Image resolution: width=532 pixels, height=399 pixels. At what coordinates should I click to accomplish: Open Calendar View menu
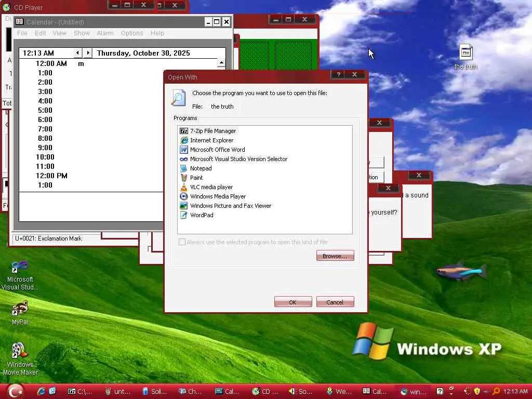tap(59, 33)
